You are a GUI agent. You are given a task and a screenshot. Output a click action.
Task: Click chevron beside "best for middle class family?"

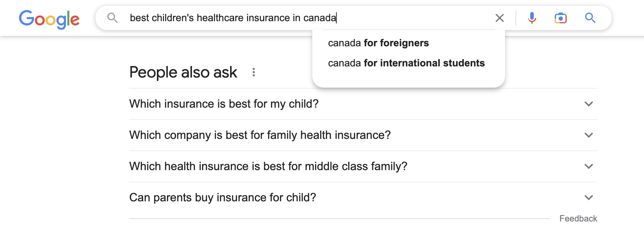[x=589, y=167]
